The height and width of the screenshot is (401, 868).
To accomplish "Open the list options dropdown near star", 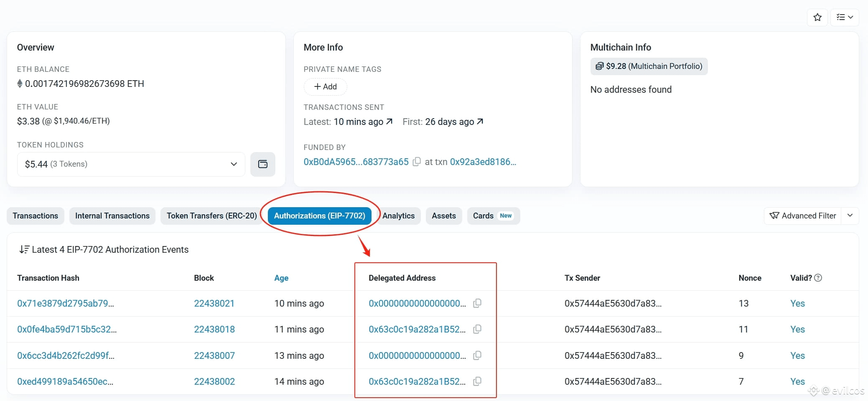I will click(x=845, y=17).
